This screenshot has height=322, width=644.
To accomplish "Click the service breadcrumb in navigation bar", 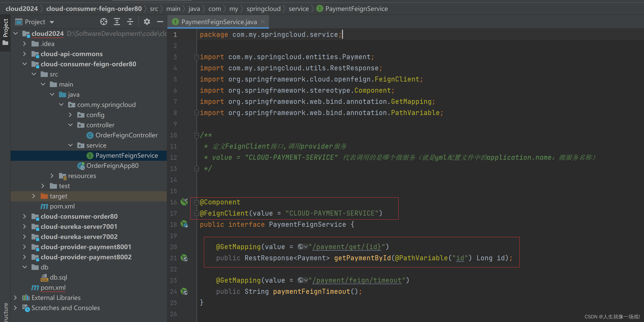I will (x=298, y=9).
